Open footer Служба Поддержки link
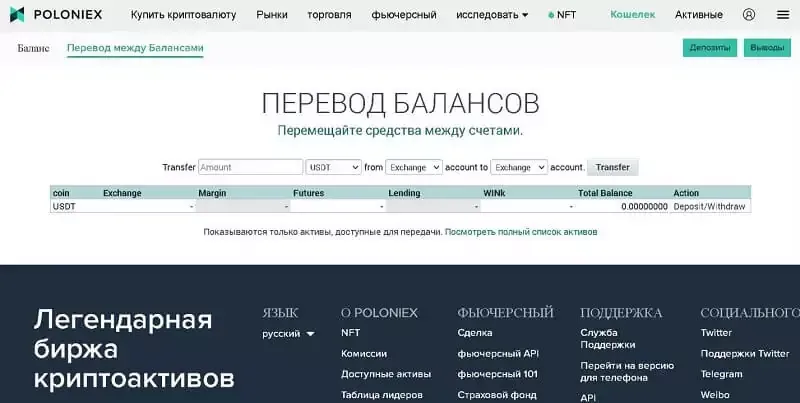The image size is (800, 403). coord(608,339)
